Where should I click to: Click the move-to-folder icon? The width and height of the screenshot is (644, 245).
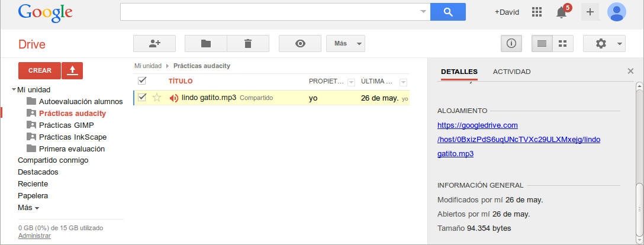(x=206, y=44)
